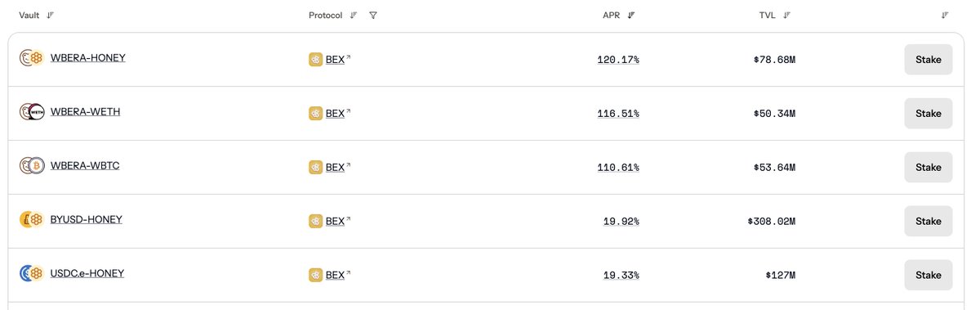980x310 pixels.
Task: Click the BYUSD-HONEY token pair icon
Action: pyautogui.click(x=31, y=220)
